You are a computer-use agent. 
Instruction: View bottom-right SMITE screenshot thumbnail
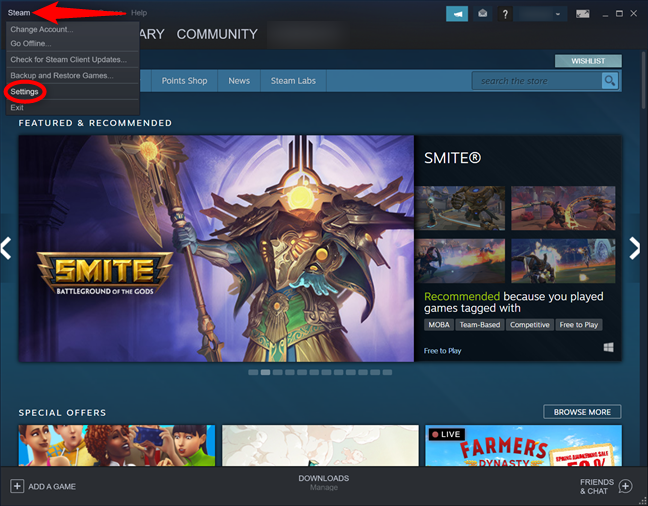click(x=563, y=261)
